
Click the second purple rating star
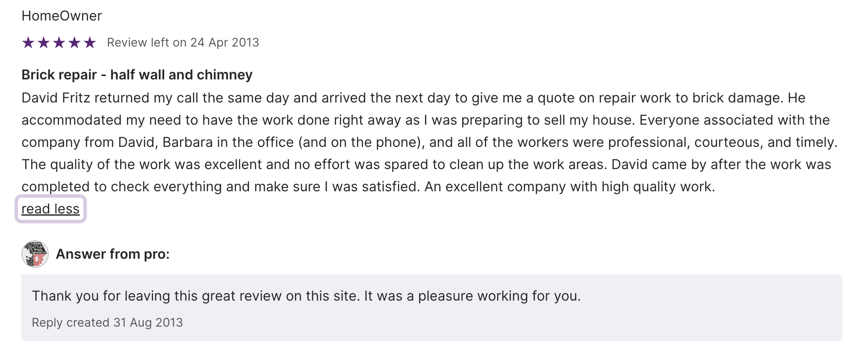tap(44, 43)
